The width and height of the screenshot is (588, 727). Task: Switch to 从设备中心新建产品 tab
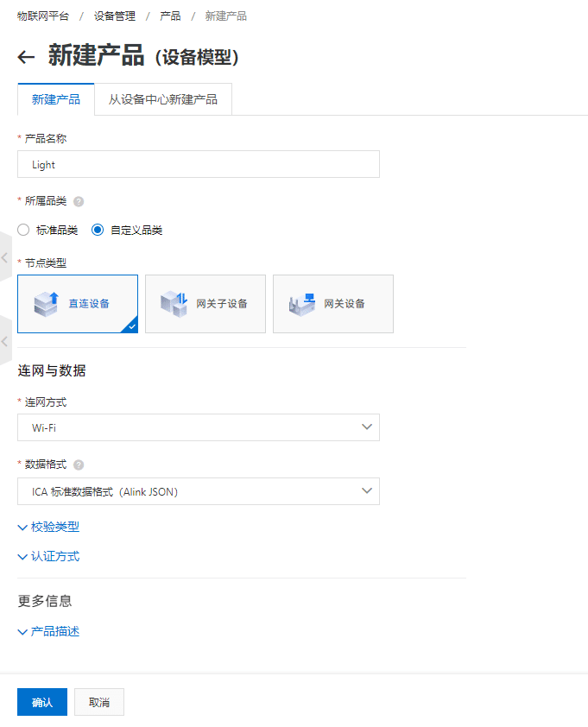163,99
